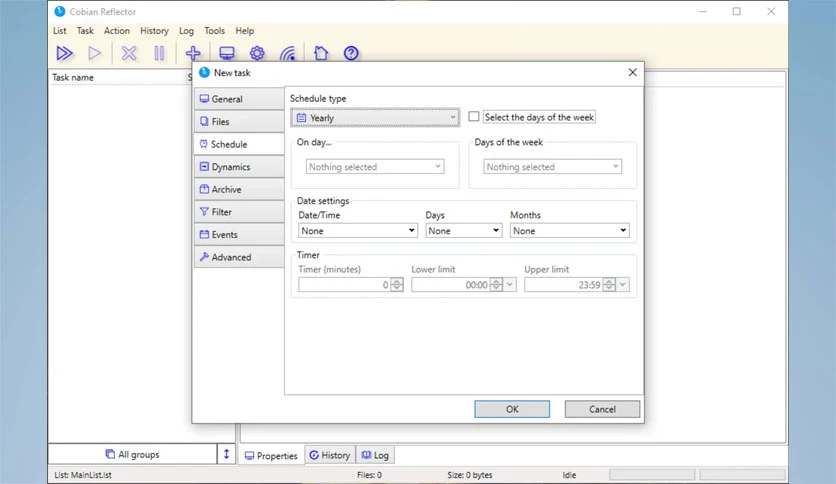The height and width of the screenshot is (484, 836).
Task: Close New task dialog with X
Action: (632, 72)
